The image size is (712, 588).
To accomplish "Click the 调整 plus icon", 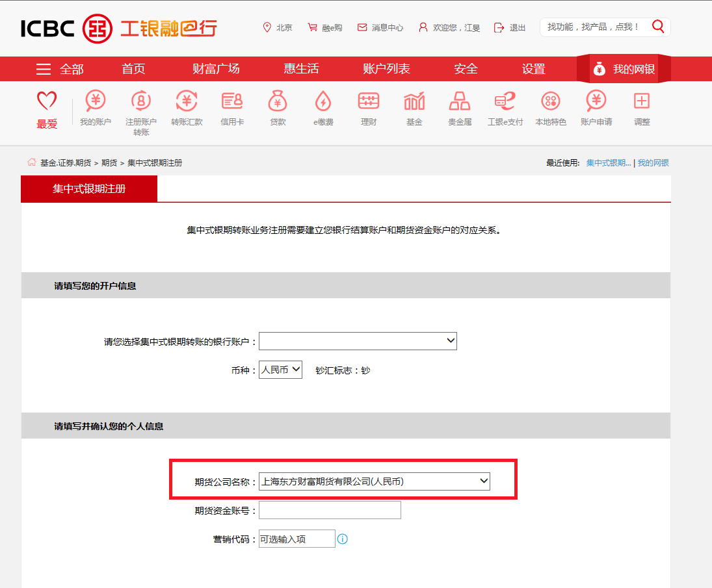I will [x=642, y=100].
